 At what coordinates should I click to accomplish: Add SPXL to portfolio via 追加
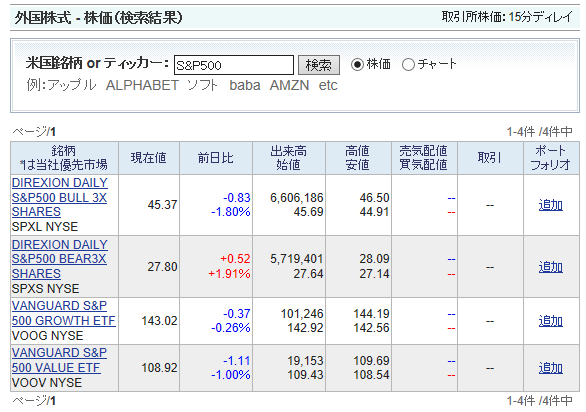tap(550, 205)
